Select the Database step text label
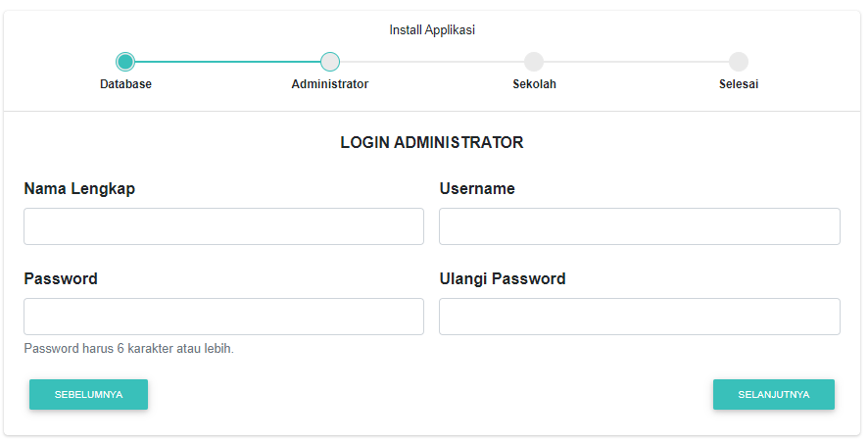 pyautogui.click(x=125, y=84)
